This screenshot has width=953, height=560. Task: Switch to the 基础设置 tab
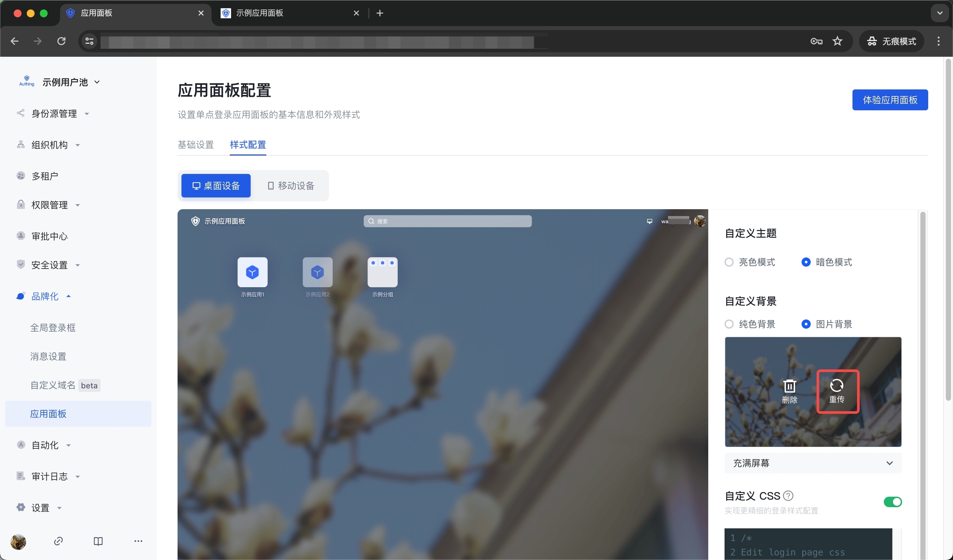point(195,145)
